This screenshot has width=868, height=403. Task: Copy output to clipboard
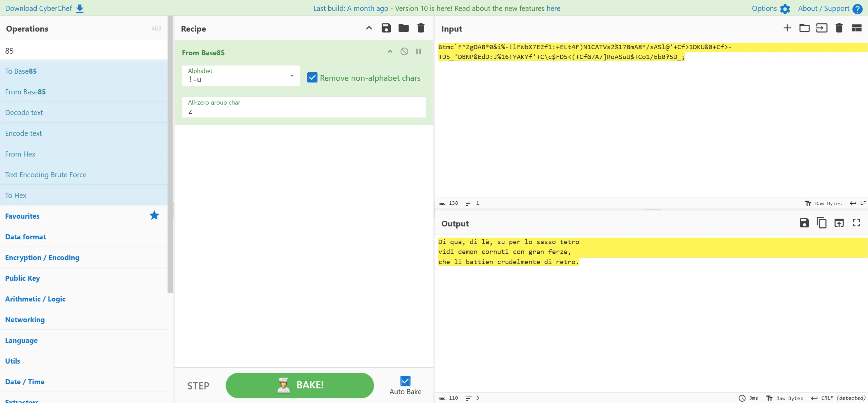822,223
